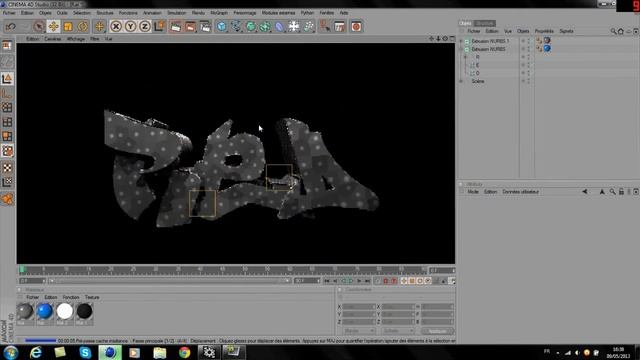Click the blue material tag on Extrusion NURBS
The height and width of the screenshot is (360, 640).
click(x=547, y=49)
